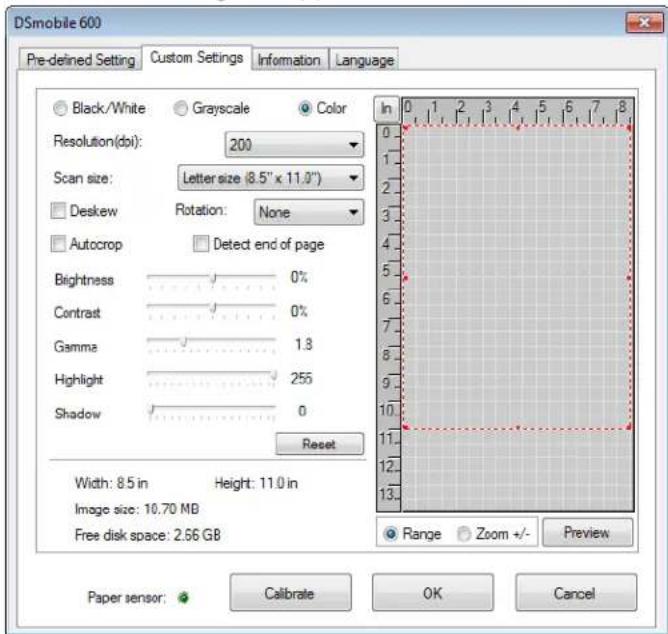668x634 pixels.
Task: Click the bottom-left scan range handle
Action: click(406, 427)
